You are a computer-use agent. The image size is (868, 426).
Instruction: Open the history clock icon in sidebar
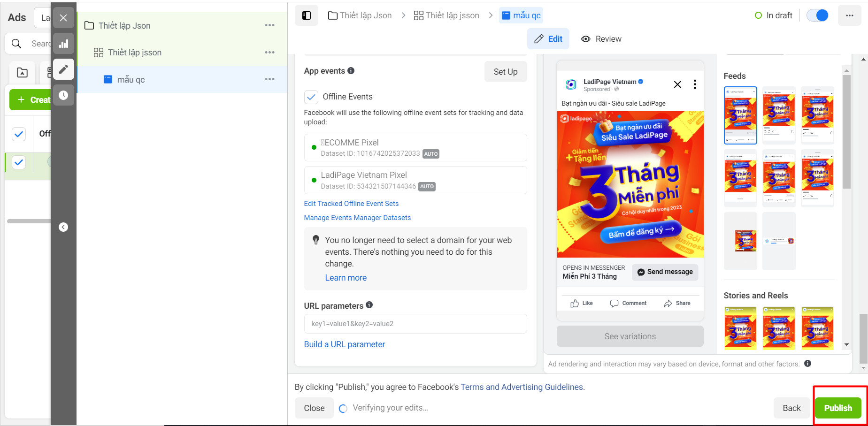coord(63,95)
